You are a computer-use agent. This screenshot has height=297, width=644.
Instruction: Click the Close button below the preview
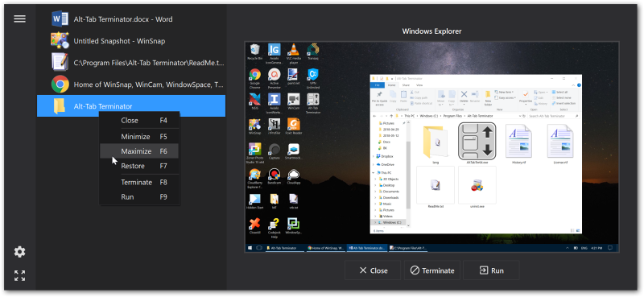pos(373,270)
